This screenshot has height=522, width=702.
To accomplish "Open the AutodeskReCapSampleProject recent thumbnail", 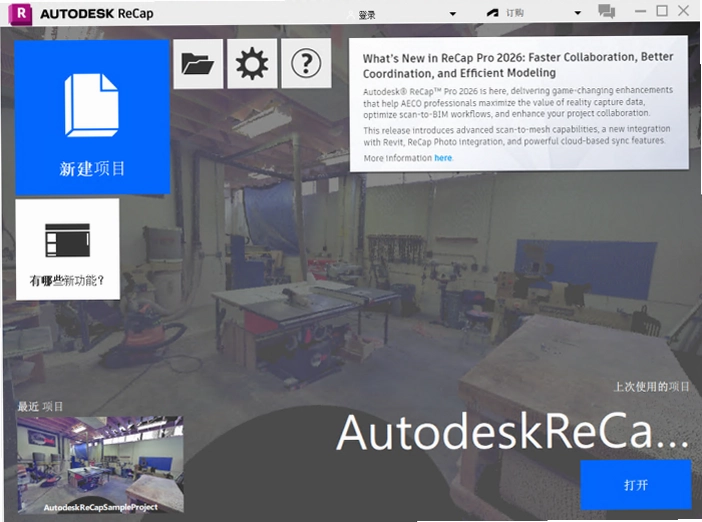I will pos(100,465).
